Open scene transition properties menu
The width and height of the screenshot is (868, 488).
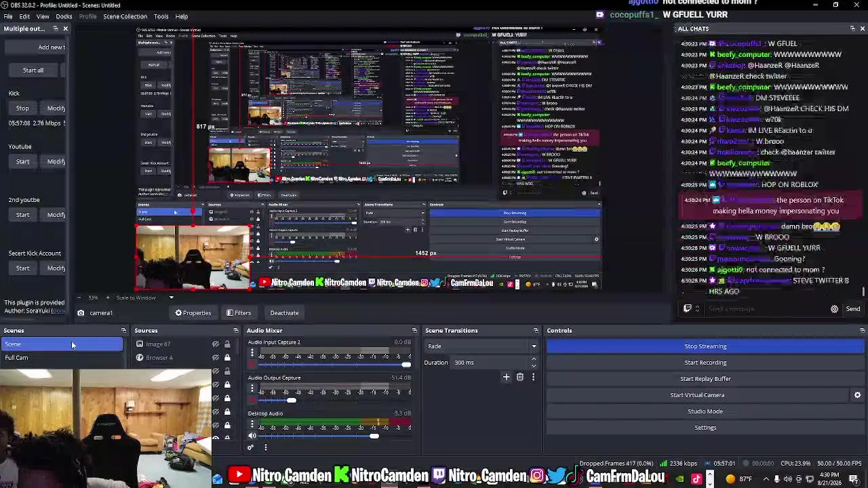pos(533,377)
